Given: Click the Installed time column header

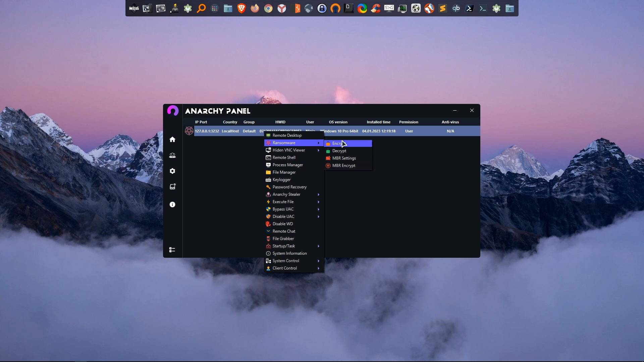Looking at the screenshot, I should (x=378, y=122).
